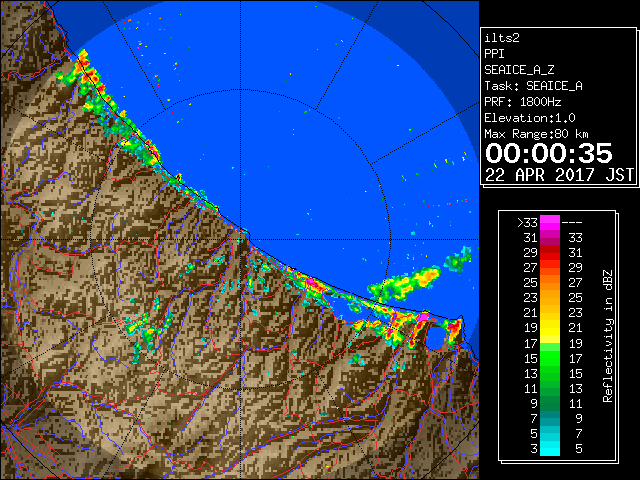The image size is (640, 480).
Task: Click the 'Task: SEAICE_A' line
Action: tap(533, 86)
